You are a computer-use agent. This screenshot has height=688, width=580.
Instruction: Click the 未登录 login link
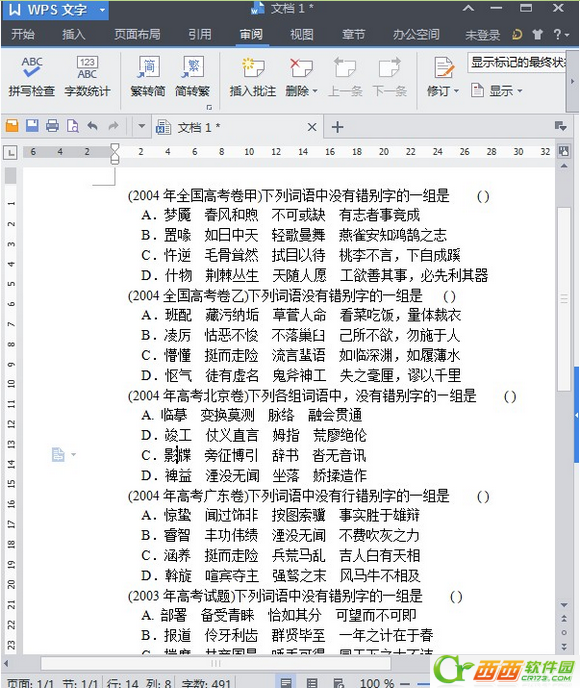[x=483, y=35]
